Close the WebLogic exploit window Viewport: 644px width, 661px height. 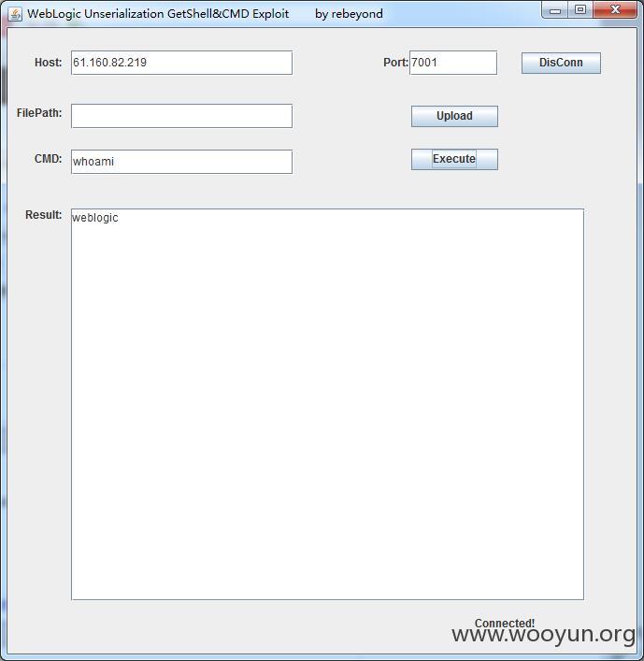[x=615, y=9]
